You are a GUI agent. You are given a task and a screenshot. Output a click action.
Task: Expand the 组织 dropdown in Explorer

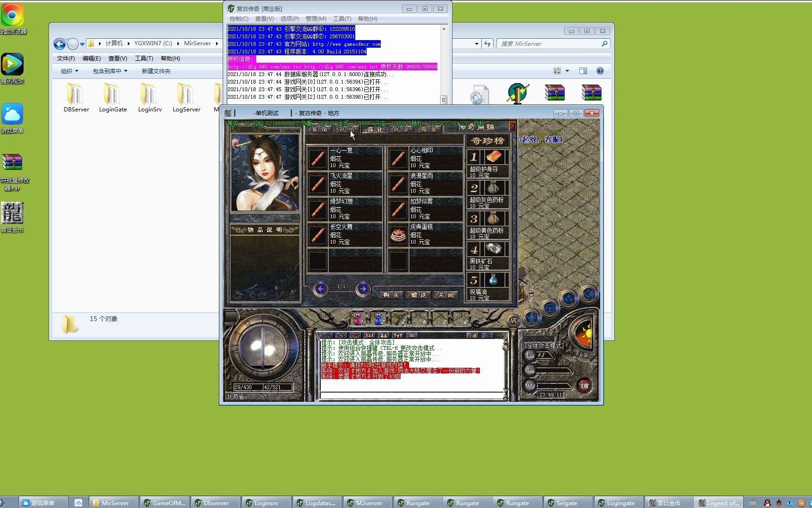69,71
